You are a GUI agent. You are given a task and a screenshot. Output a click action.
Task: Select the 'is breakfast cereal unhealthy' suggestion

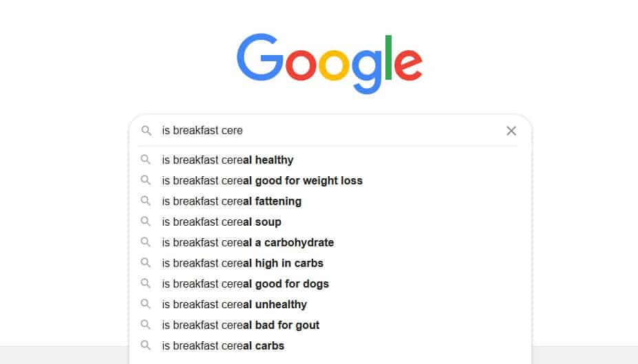(330, 305)
